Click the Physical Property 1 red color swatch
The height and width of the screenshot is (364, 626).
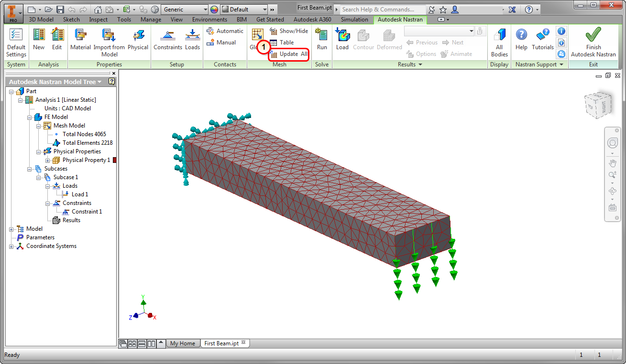[x=114, y=160]
